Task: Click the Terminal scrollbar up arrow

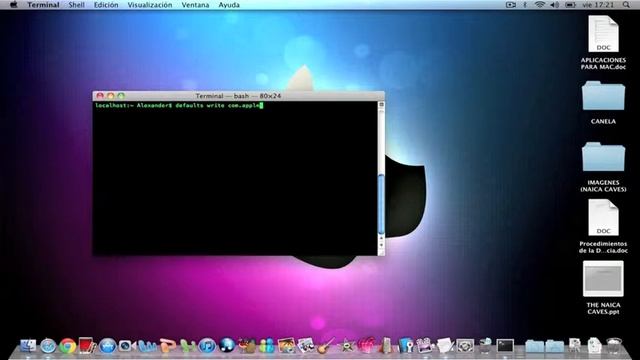Action: pyautogui.click(x=381, y=238)
